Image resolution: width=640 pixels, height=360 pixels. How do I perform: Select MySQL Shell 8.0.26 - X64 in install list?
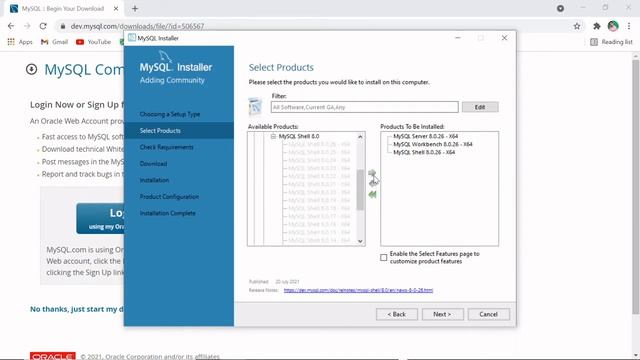tap(424, 152)
